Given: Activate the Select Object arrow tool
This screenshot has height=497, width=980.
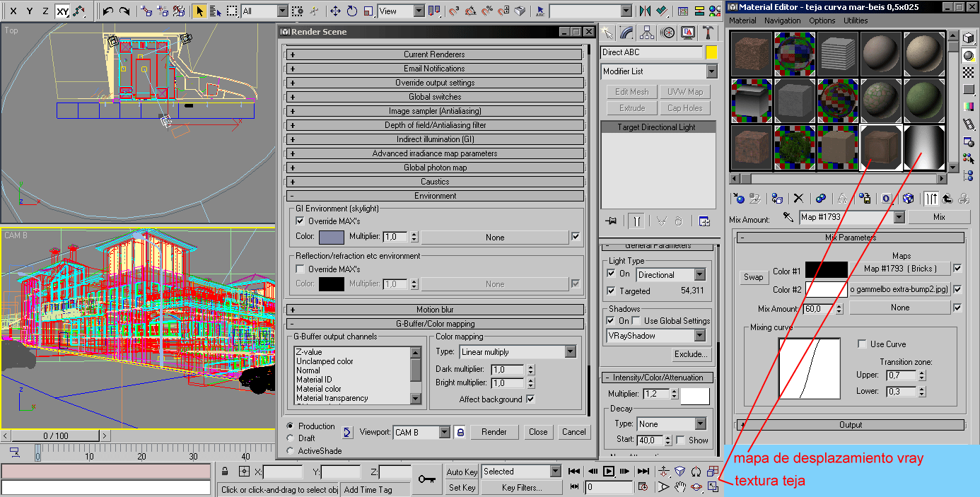Looking at the screenshot, I should pos(199,11).
